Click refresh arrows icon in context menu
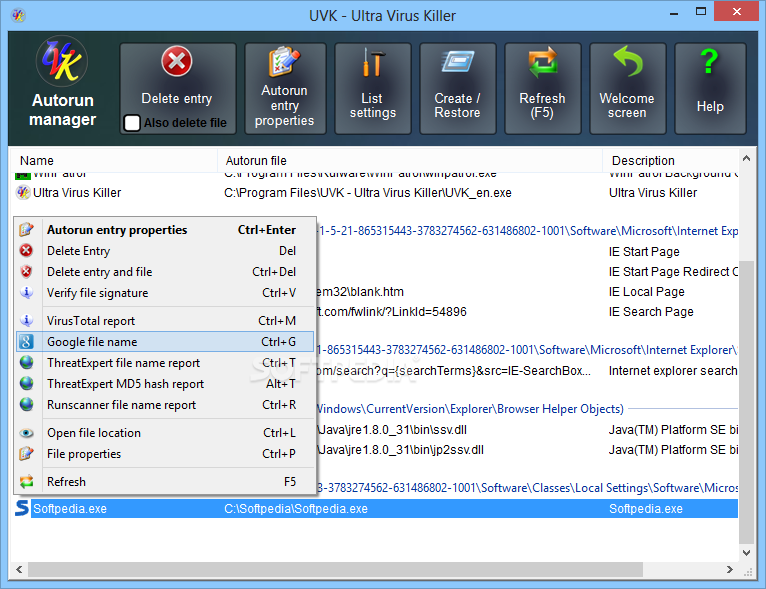 [26, 481]
